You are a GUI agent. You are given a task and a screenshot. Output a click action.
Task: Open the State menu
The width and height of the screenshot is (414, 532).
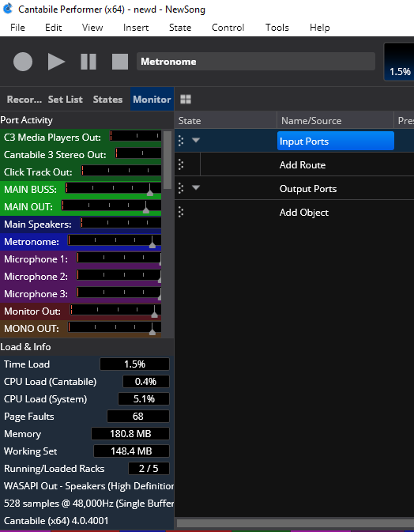(180, 28)
